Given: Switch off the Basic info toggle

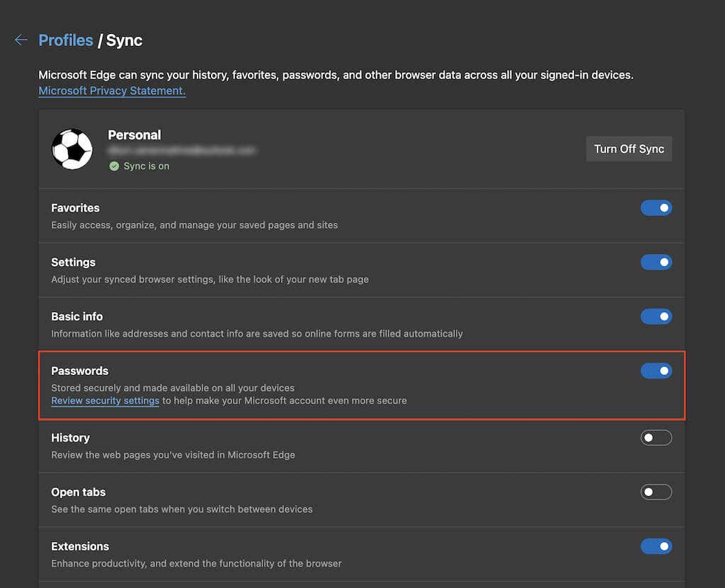Looking at the screenshot, I should point(656,316).
